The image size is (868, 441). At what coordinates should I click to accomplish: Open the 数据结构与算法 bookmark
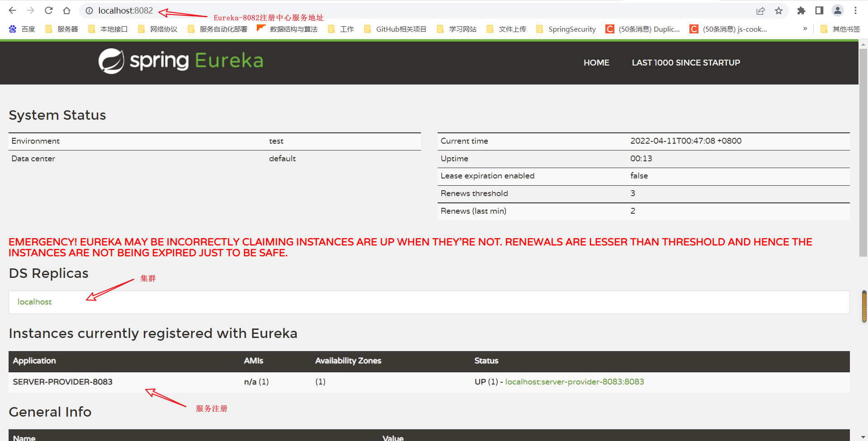point(287,29)
